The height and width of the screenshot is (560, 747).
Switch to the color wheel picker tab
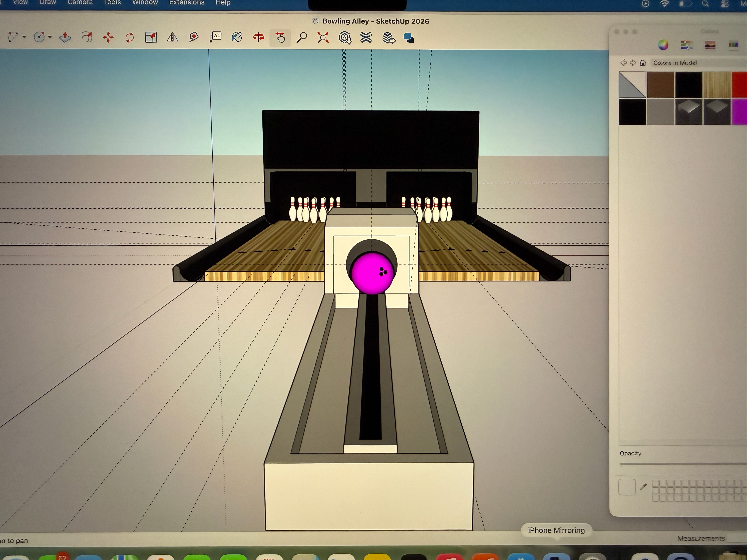click(x=663, y=45)
